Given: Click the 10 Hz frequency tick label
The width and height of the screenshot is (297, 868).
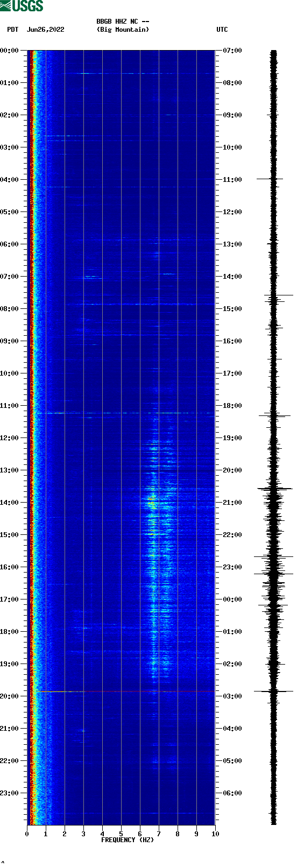Looking at the screenshot, I should 215,834.
